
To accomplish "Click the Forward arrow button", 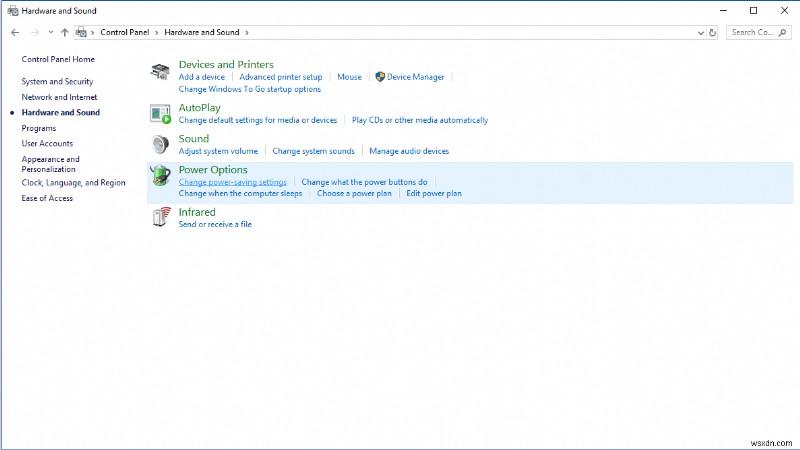I will coord(35,32).
